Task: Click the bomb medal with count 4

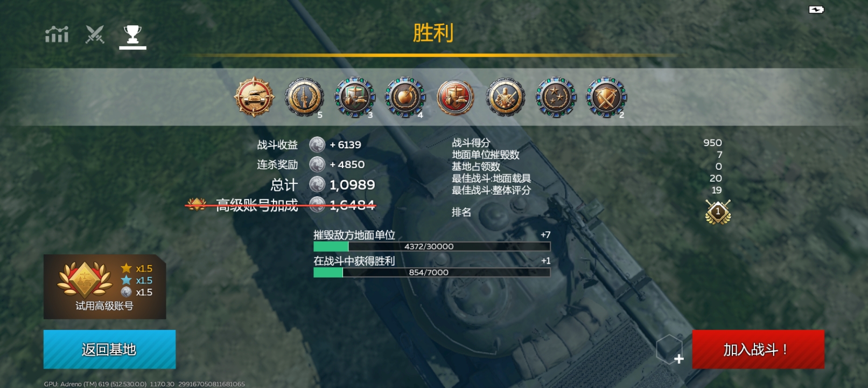Action: pos(405,98)
